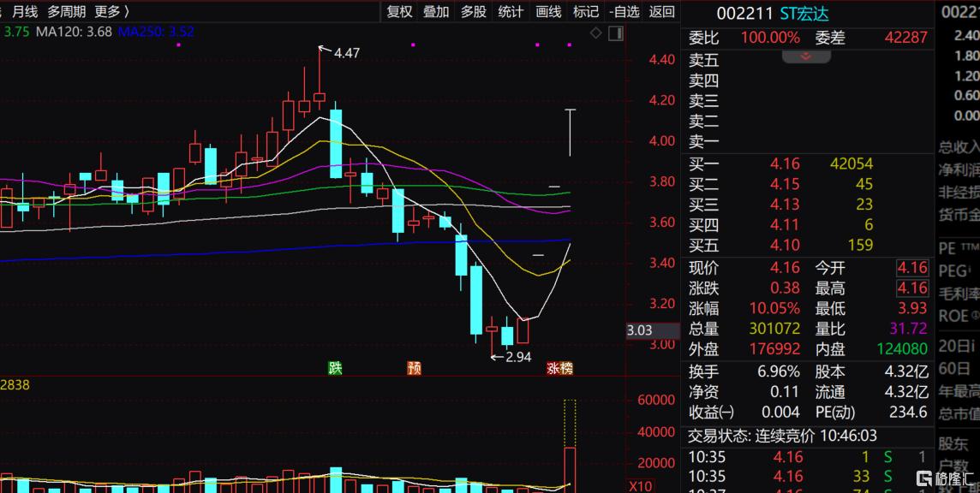
Task: Click 买三 bid price 4.13
Action: 785,205
